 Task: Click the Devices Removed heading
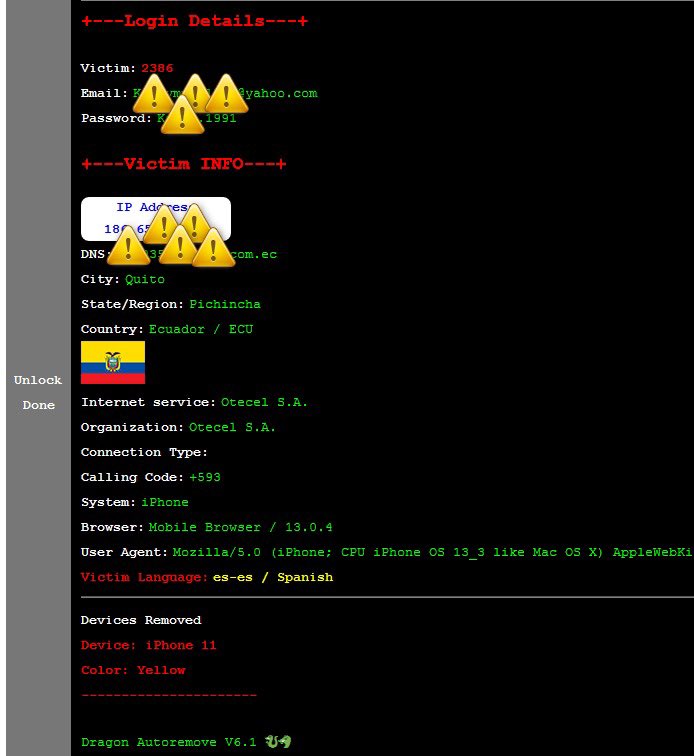tap(141, 620)
